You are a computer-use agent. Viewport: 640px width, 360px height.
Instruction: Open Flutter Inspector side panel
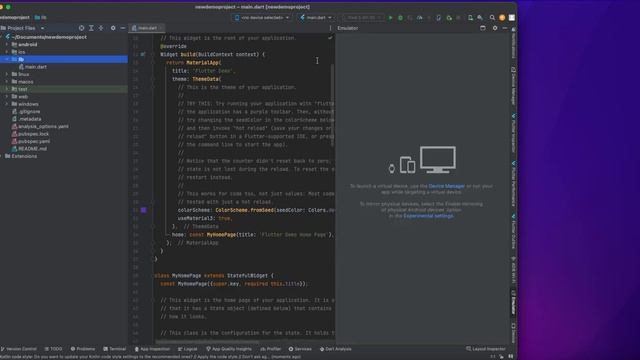coord(513,133)
